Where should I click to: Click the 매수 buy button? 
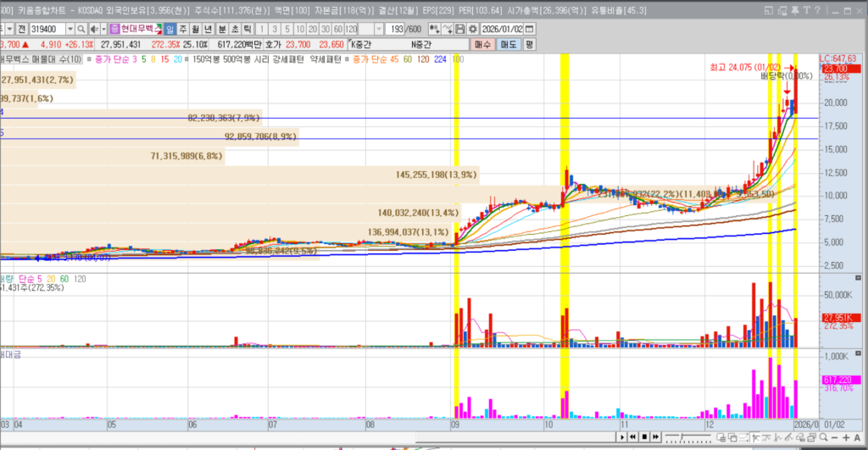click(x=485, y=44)
